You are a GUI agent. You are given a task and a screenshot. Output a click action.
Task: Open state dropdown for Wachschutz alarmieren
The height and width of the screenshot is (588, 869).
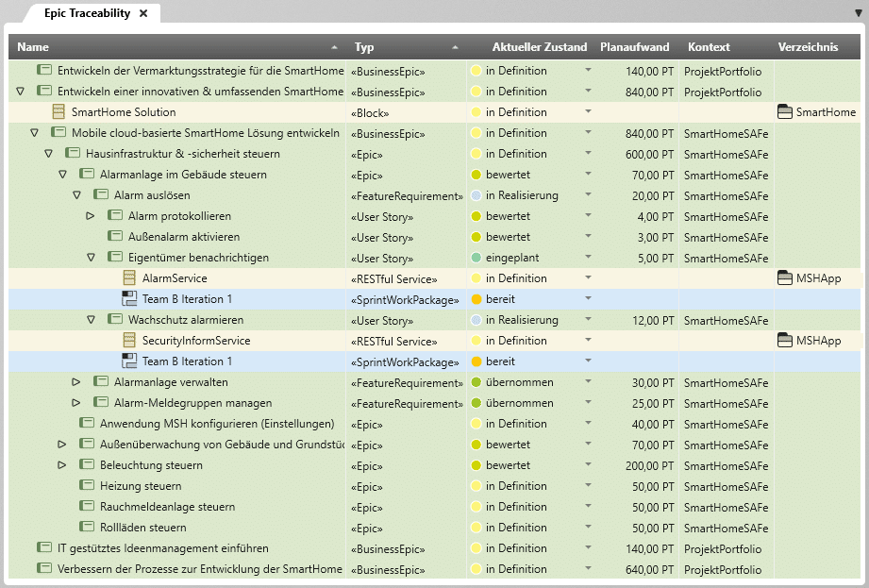(x=588, y=320)
